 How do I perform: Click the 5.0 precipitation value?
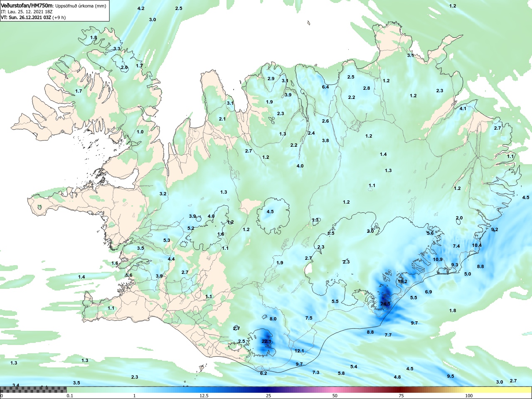(x=468, y=274)
